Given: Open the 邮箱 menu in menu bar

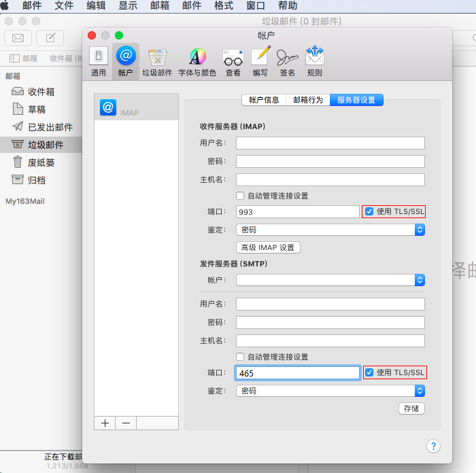Looking at the screenshot, I should tap(160, 5).
